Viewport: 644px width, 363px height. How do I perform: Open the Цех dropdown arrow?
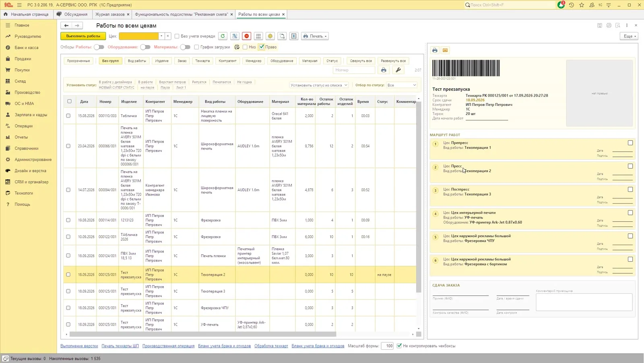pyautogui.click(x=161, y=36)
